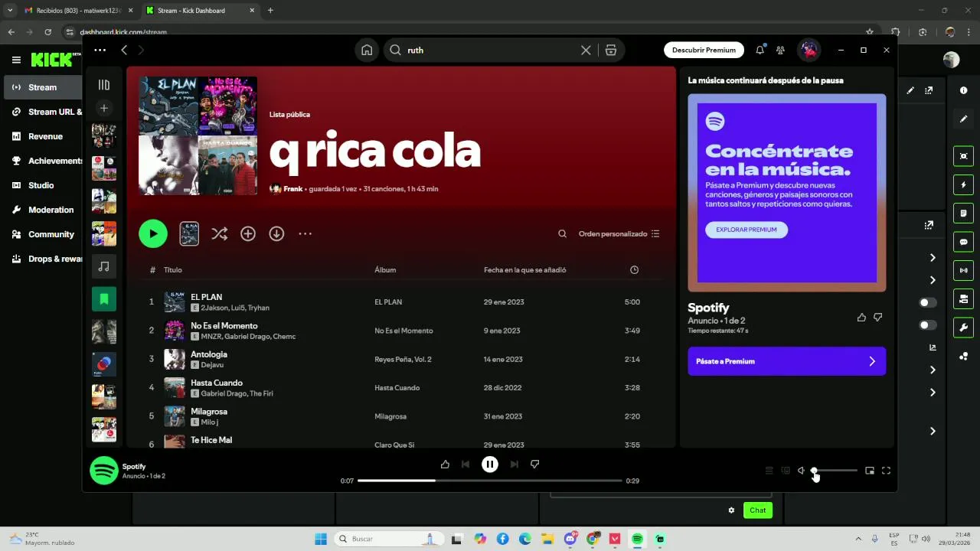Image resolution: width=980 pixels, height=551 pixels.
Task: Open Kick info icon in right toolbar
Action: click(963, 90)
